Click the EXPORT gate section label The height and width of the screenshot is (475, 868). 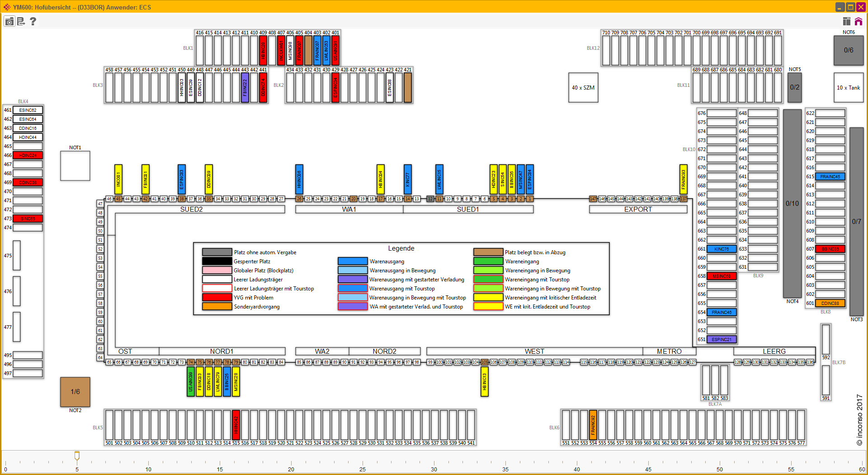pyautogui.click(x=638, y=209)
